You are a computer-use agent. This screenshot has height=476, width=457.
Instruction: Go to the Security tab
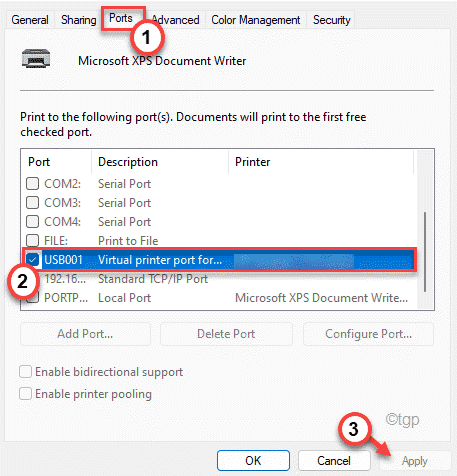pyautogui.click(x=332, y=20)
